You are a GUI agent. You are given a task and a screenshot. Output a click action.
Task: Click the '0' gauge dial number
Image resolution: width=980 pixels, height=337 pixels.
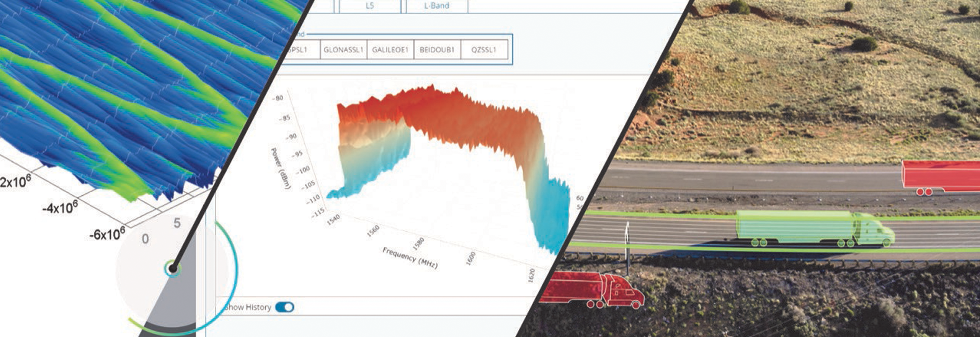(x=145, y=239)
